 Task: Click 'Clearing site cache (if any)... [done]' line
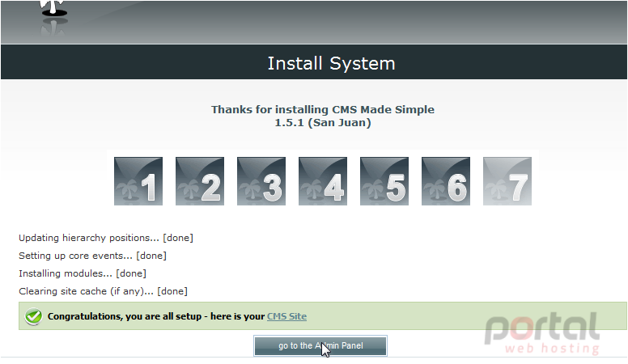103,291
